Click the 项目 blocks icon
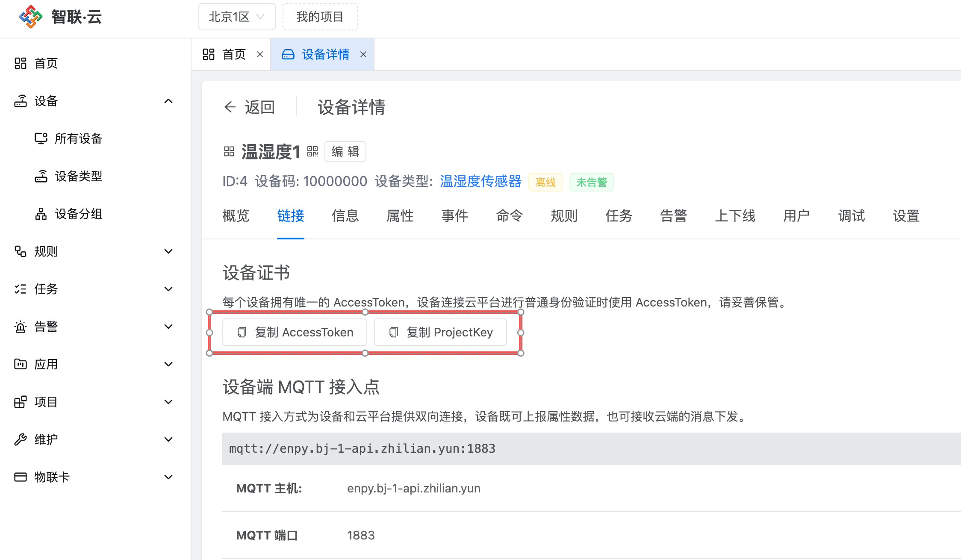 [x=21, y=402]
